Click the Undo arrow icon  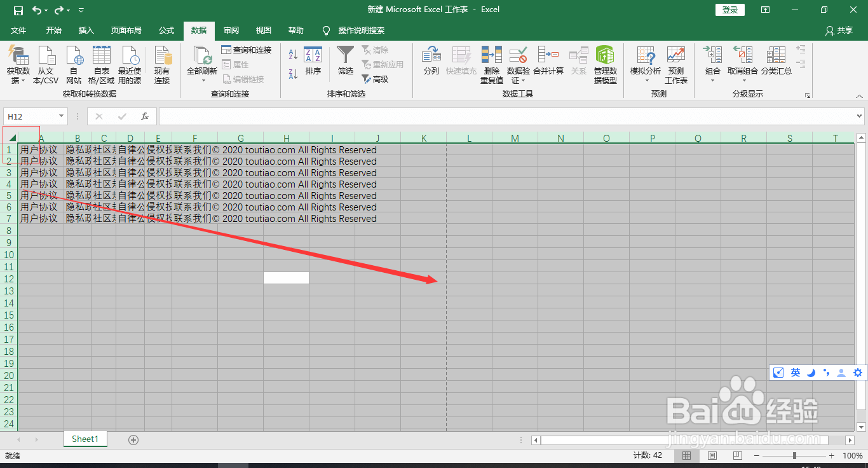(37, 10)
